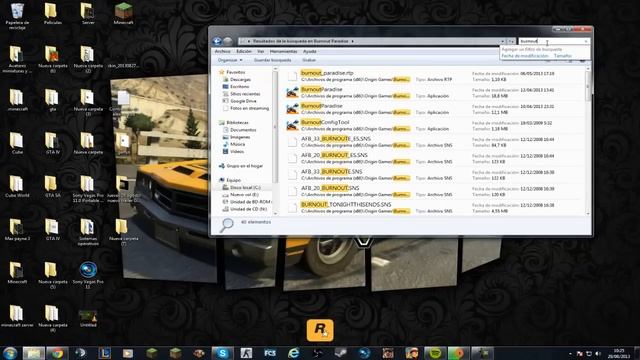
Task: Click the Explorer forward navigation arrow
Action: point(228,41)
